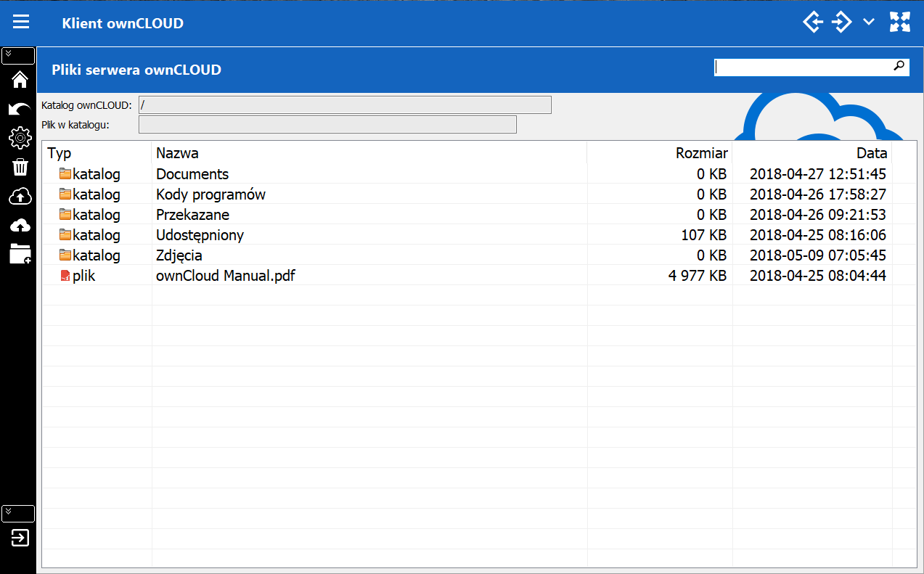Click the 'plik' type cell
924x574 pixels.
pyautogui.click(x=84, y=276)
